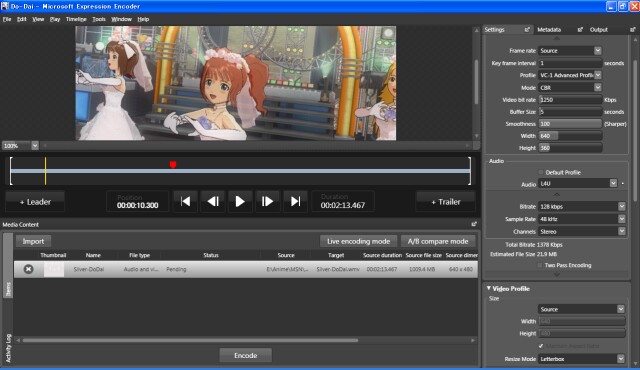
Task: Click the yellow playhead on the timeline
Action: [45, 171]
